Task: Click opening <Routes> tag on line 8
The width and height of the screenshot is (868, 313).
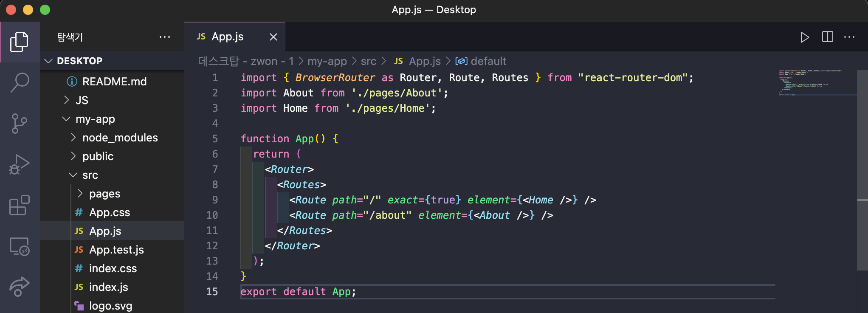Action: [x=302, y=184]
